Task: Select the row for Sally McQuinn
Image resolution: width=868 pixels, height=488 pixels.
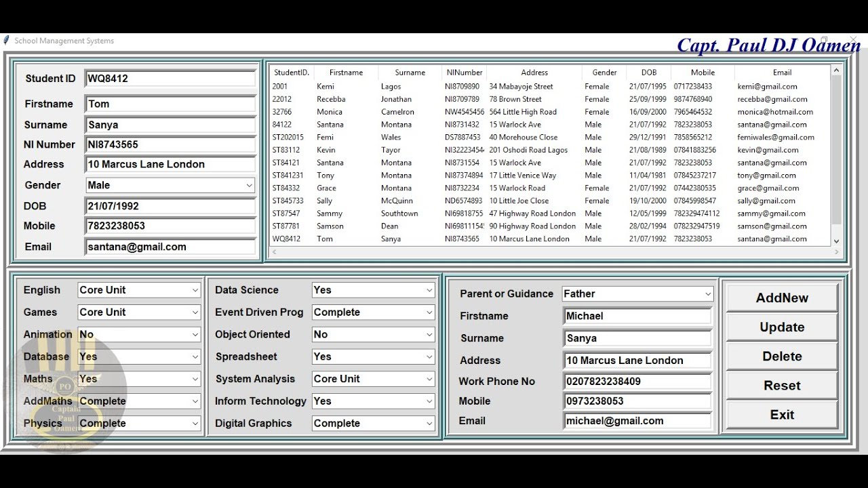Action: 550,201
